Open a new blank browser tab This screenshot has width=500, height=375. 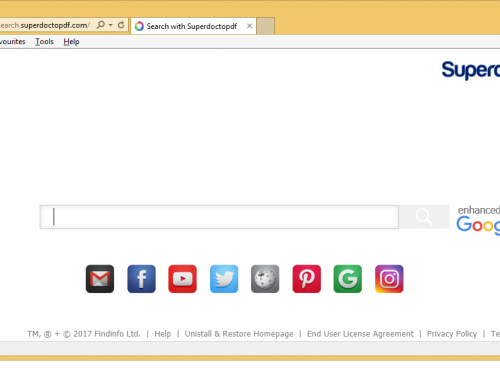[266, 26]
